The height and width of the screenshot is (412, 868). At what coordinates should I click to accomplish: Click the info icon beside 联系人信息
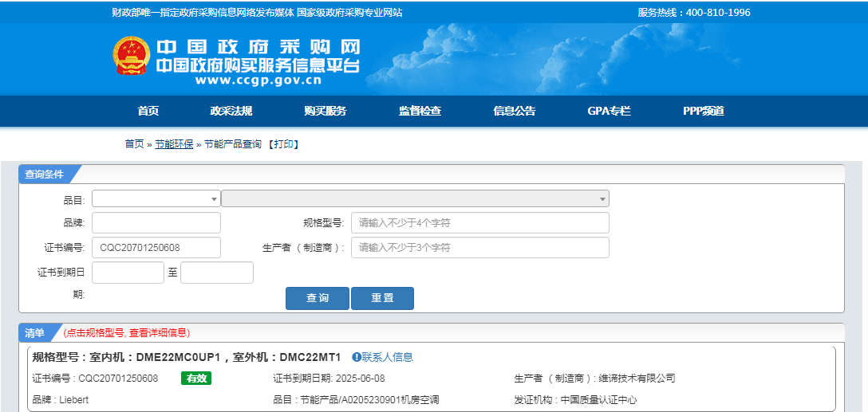click(357, 357)
